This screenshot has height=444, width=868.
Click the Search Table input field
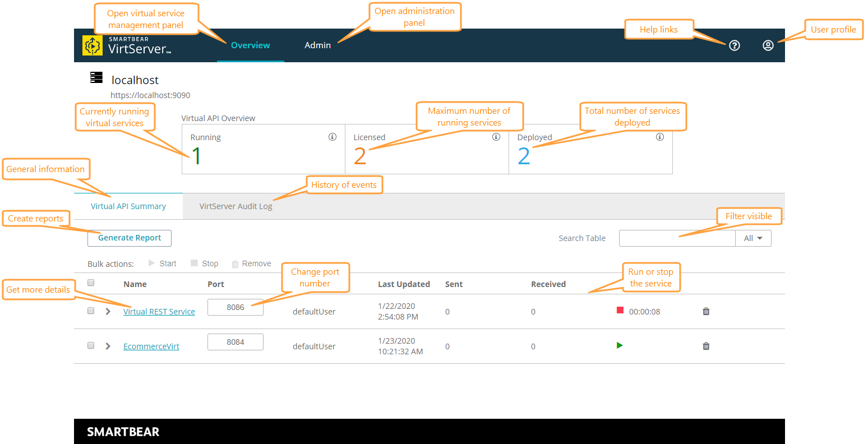coord(677,238)
